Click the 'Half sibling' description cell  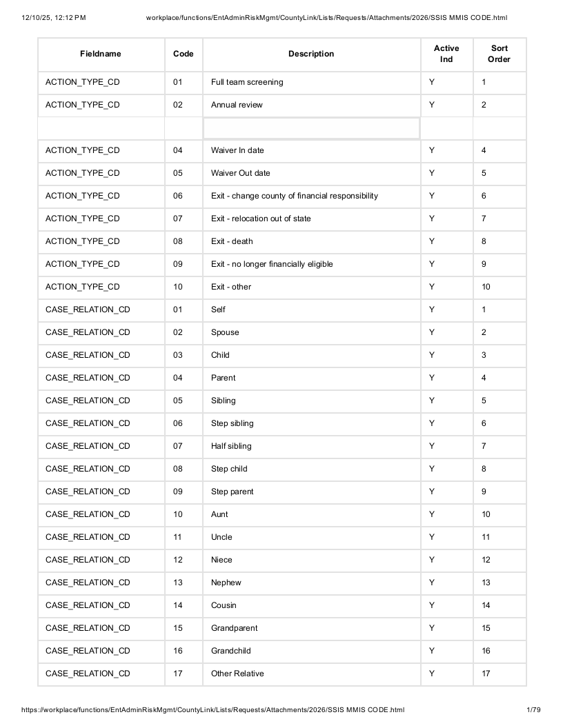pyautogui.click(x=311, y=447)
